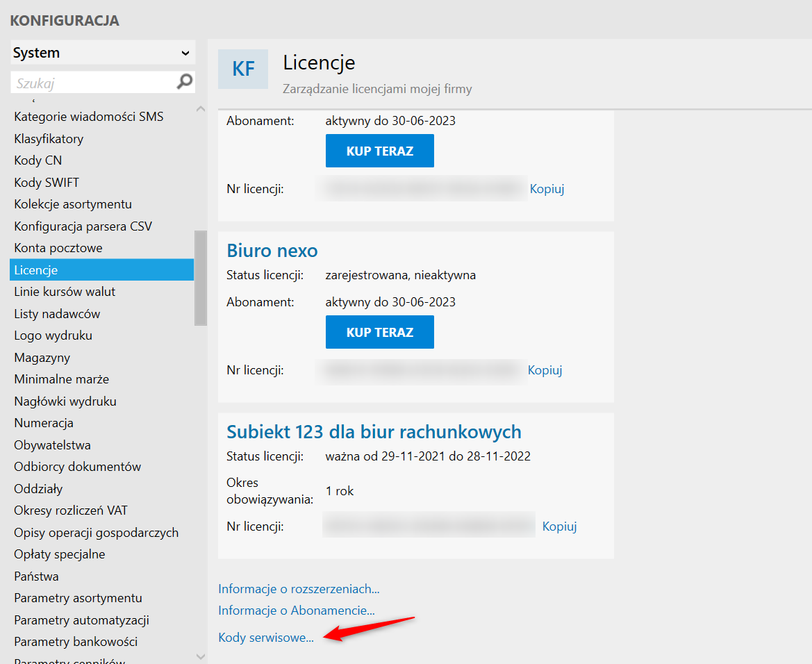The height and width of the screenshot is (664, 812).
Task: Select Parametry bankowości in sidebar
Action: (x=76, y=642)
